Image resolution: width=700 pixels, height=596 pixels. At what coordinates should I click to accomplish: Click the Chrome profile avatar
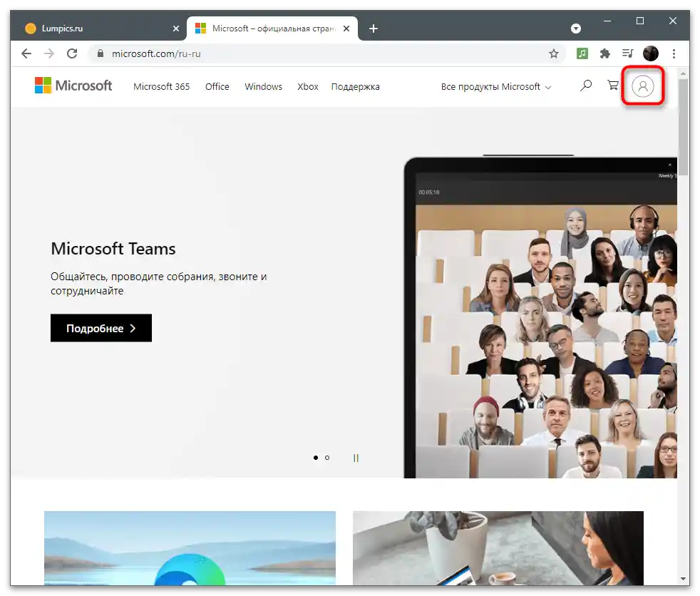pyautogui.click(x=650, y=53)
